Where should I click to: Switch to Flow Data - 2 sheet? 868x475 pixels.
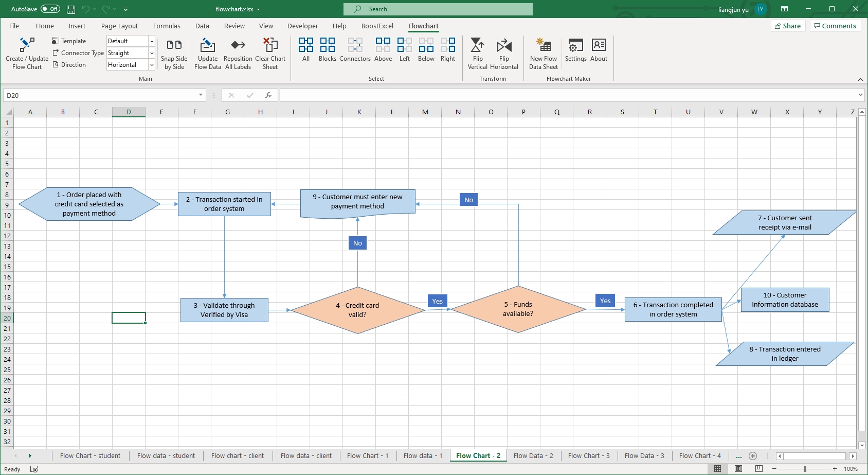(x=533, y=455)
